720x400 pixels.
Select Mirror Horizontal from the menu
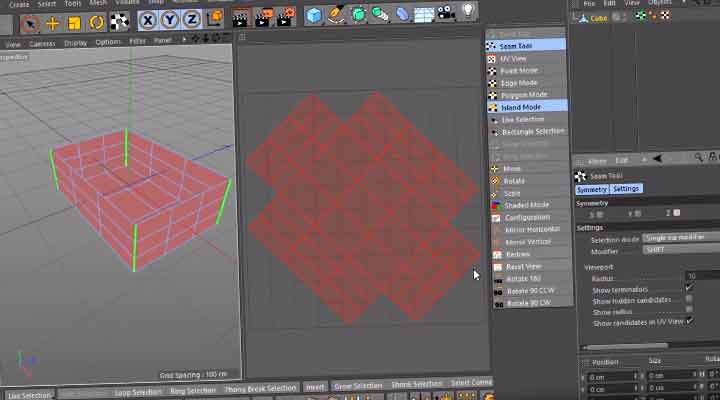(529, 229)
